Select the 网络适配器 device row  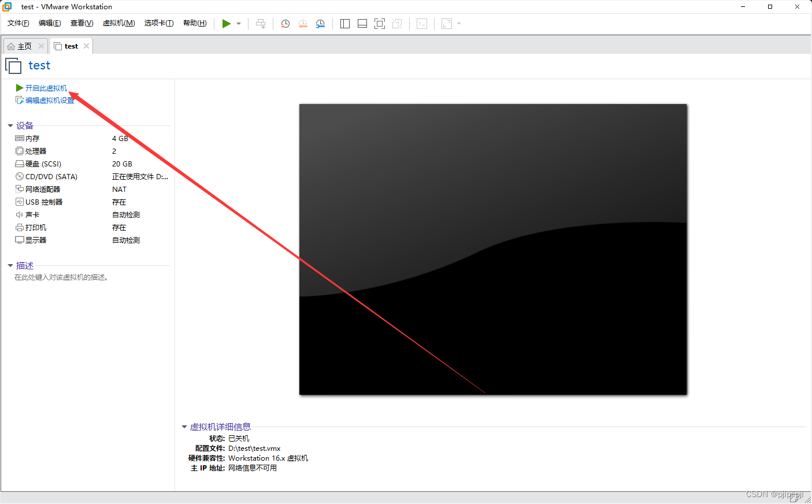(x=91, y=190)
